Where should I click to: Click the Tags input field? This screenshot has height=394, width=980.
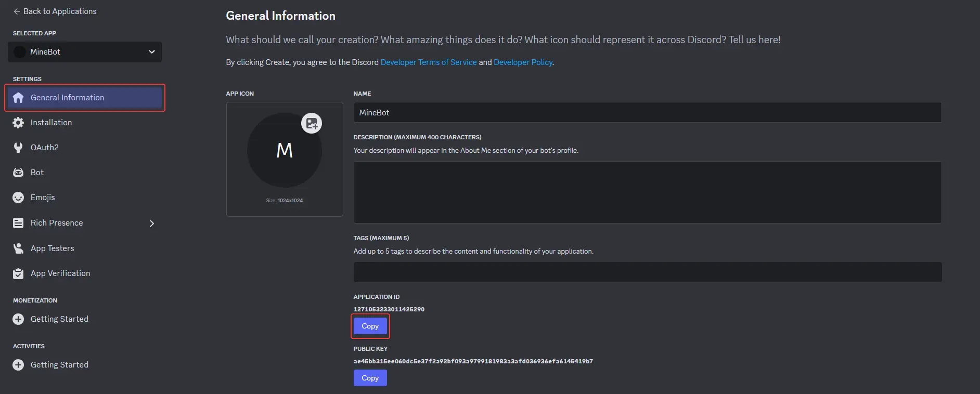(648, 272)
